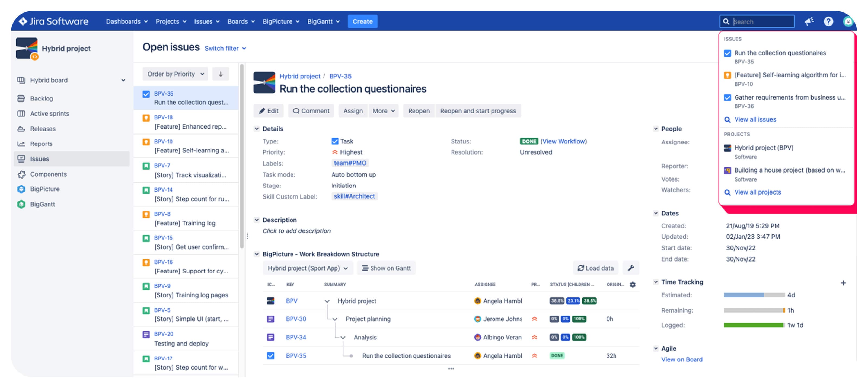Open the Projects menu
868x388 pixels.
(171, 21)
